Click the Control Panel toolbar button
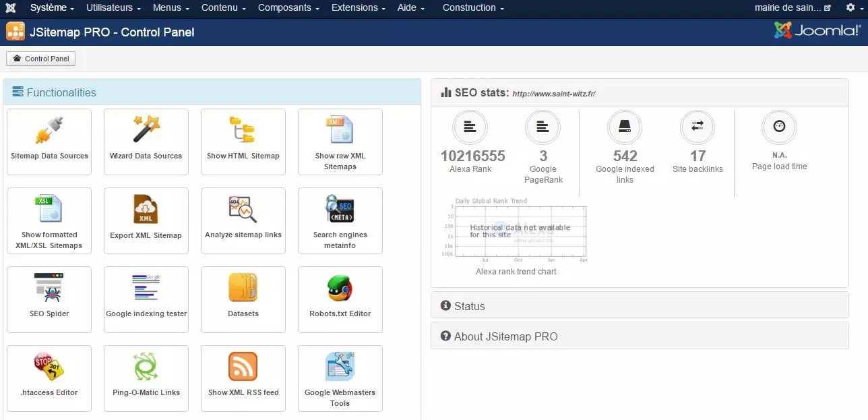868x420 pixels. coord(40,59)
